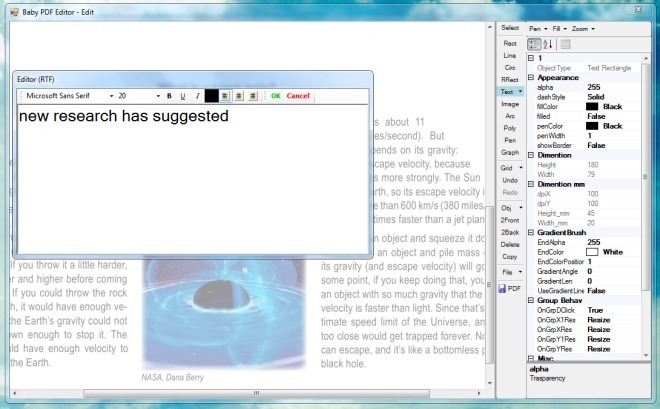Select the alpha value 255
The image size is (660, 409).
(593, 88)
